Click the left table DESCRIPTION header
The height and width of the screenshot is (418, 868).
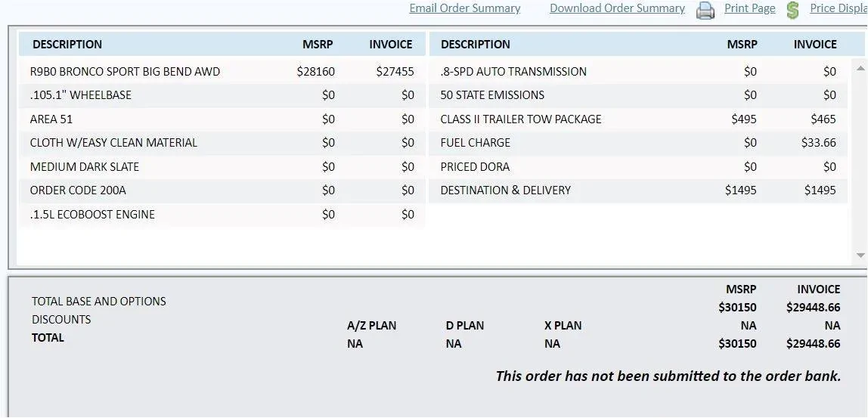[67, 45]
